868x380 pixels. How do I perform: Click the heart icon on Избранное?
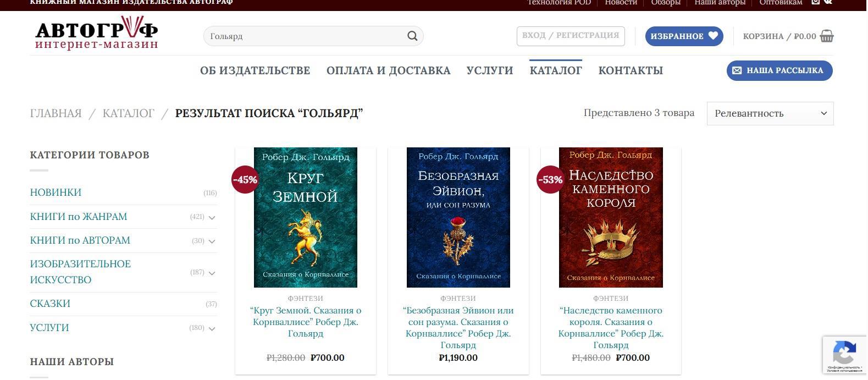pyautogui.click(x=713, y=36)
